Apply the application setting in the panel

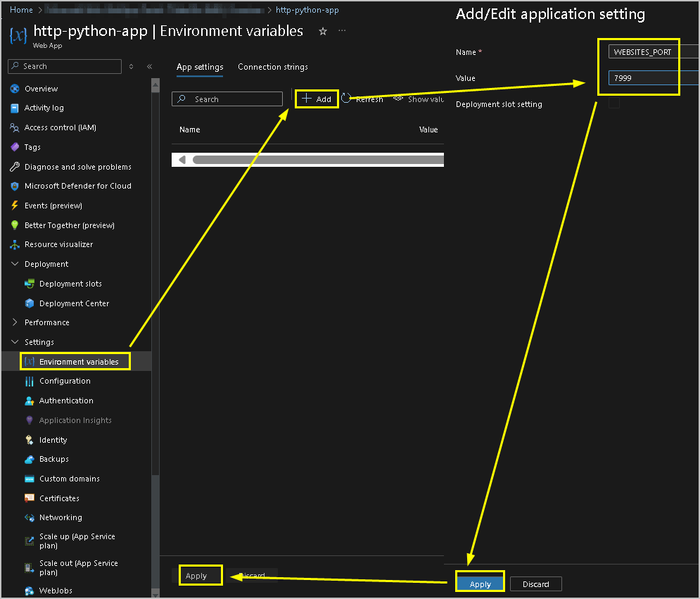(481, 584)
